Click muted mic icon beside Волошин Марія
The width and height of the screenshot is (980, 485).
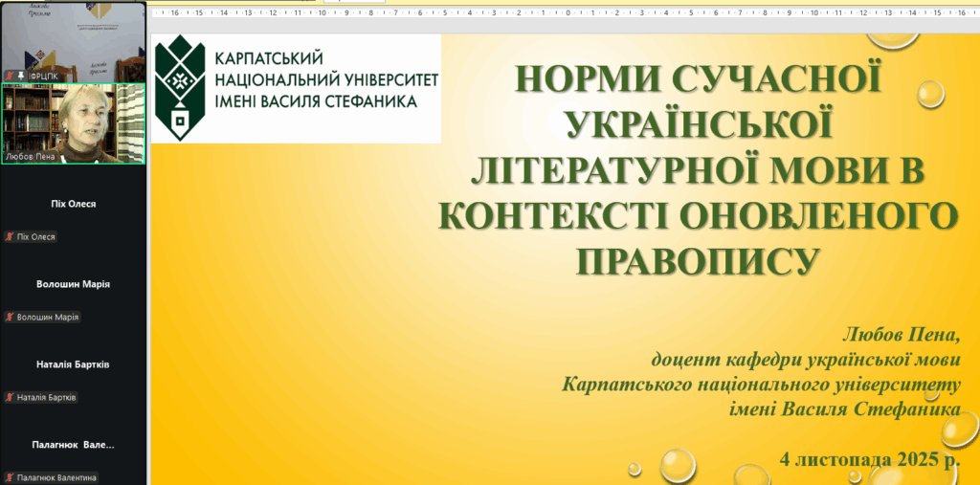[10, 317]
